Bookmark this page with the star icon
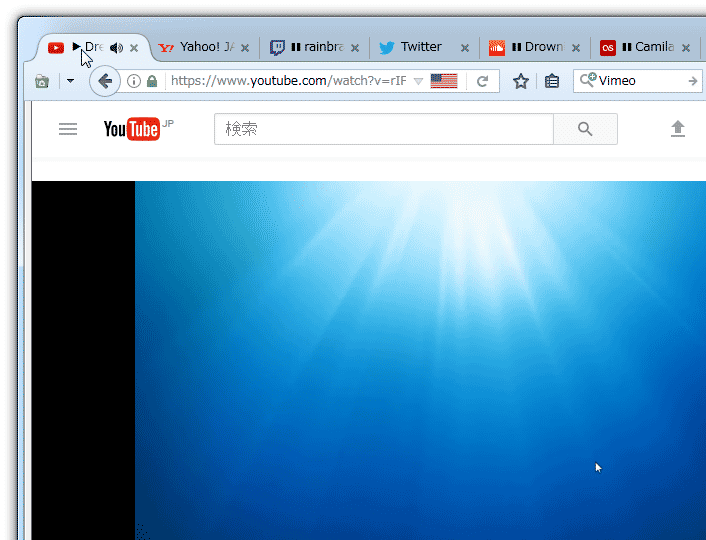 pyautogui.click(x=521, y=82)
